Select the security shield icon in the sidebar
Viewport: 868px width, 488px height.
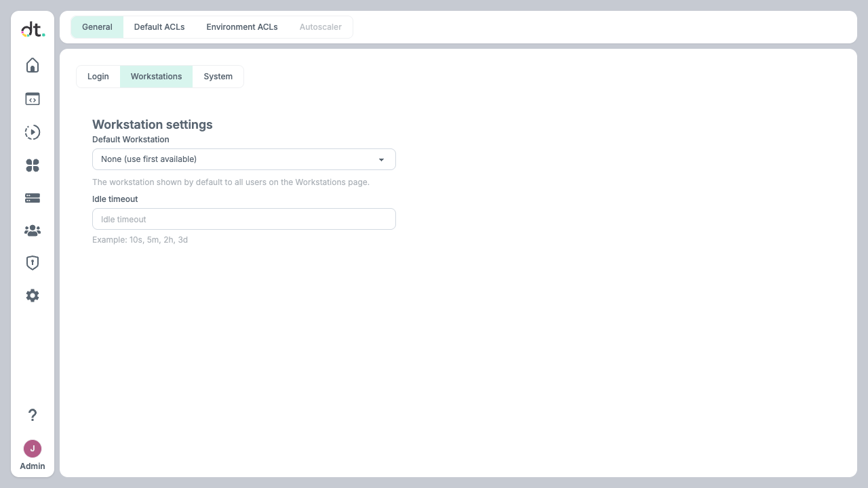tap(33, 263)
